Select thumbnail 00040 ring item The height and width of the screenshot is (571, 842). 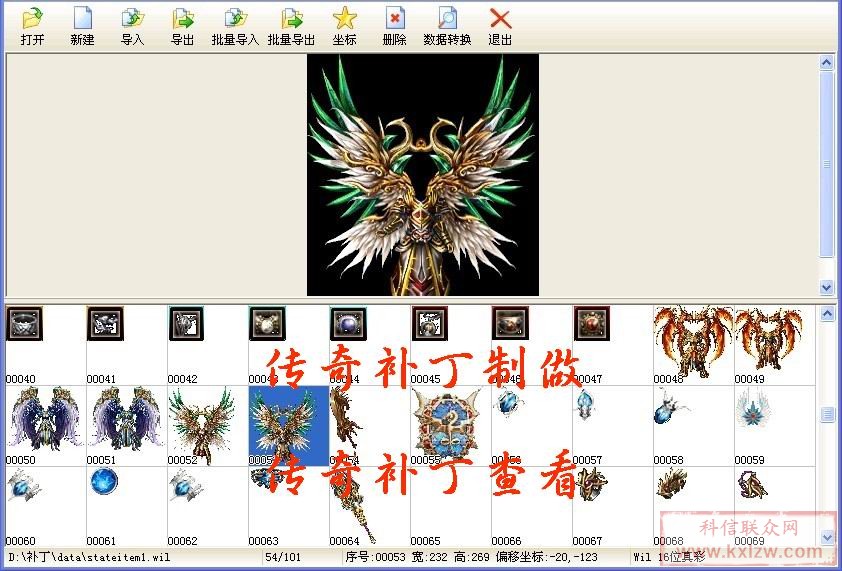coord(24,323)
